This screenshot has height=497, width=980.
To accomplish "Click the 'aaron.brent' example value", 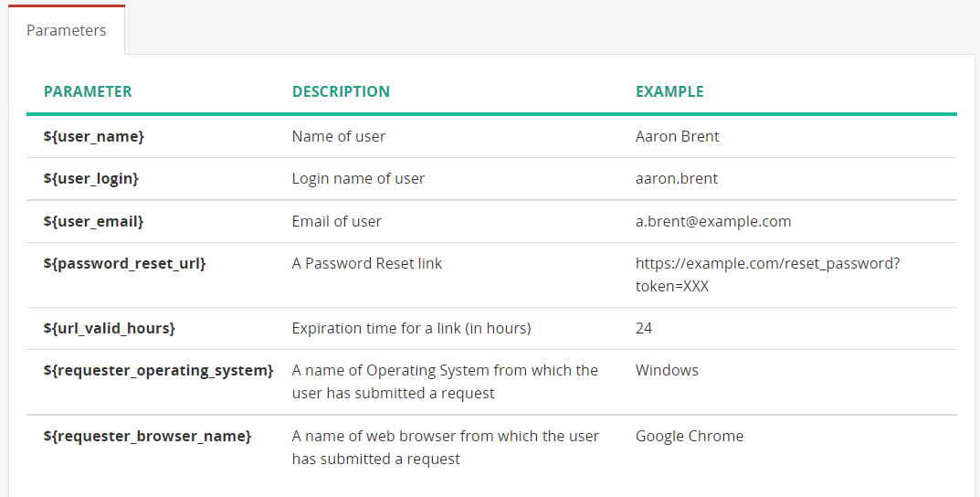I will point(677,178).
